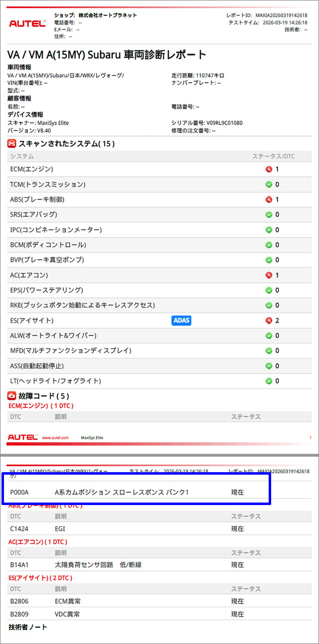This screenshot has width=319, height=644.
Task: Click the AC(エアコン) (1 DTC) red heading
Action: coord(37,541)
